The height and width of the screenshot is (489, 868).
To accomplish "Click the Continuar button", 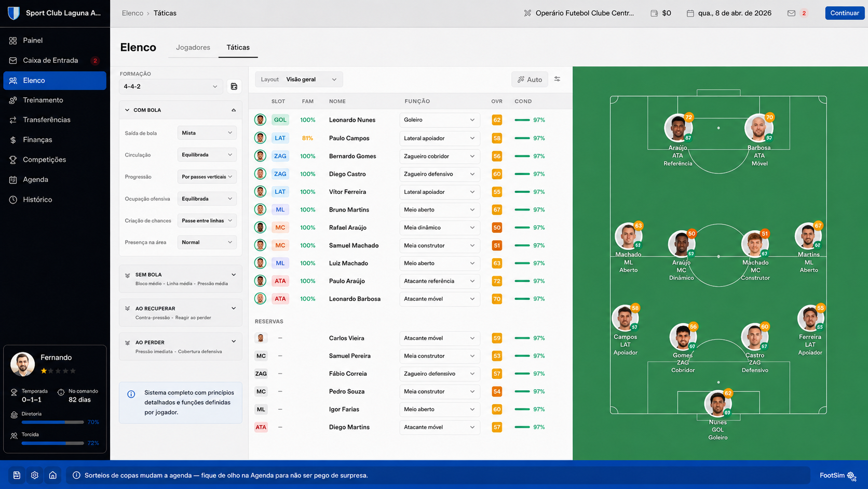I will pos(845,13).
